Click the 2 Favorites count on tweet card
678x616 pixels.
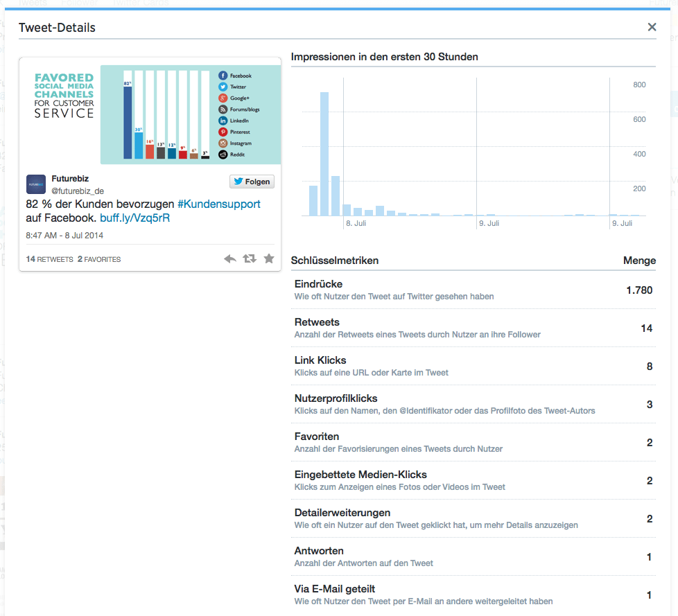[99, 259]
